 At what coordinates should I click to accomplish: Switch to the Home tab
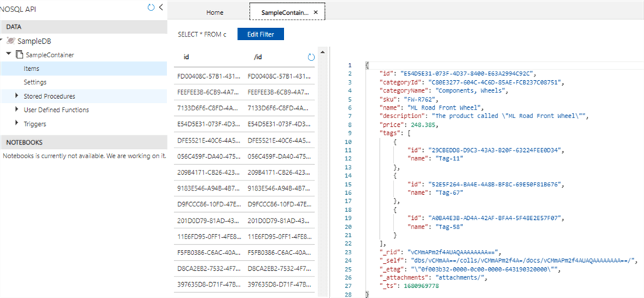214,12
